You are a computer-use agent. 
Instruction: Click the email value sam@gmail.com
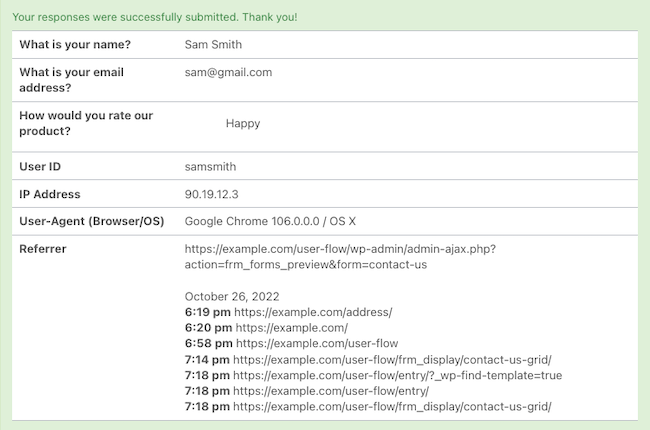coord(228,72)
